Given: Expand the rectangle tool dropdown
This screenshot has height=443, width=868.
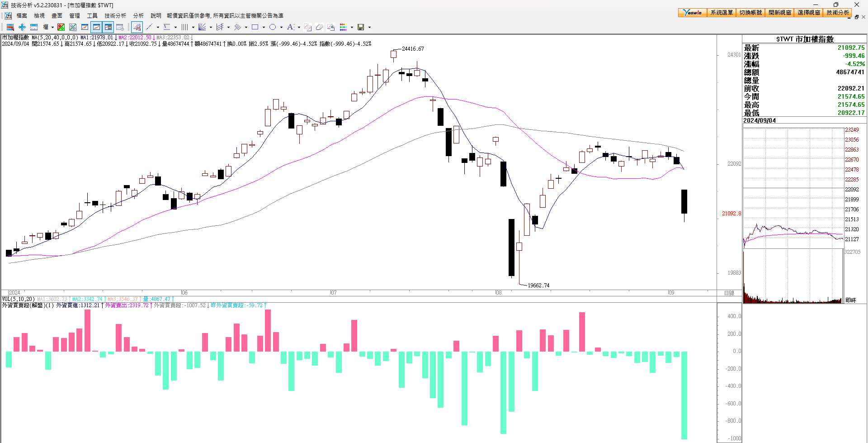Looking at the screenshot, I should coord(264,27).
